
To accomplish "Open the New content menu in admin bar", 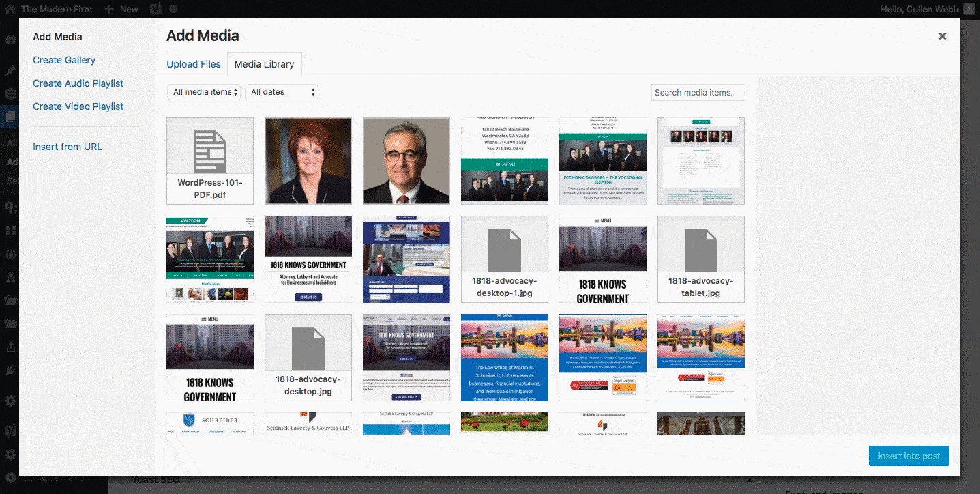I will pos(121,9).
